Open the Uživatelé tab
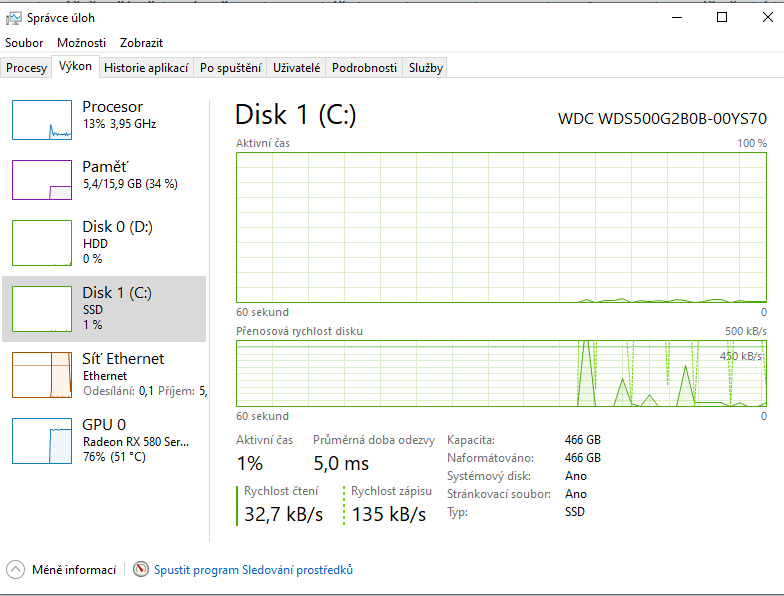This screenshot has height=596, width=784. 297,68
